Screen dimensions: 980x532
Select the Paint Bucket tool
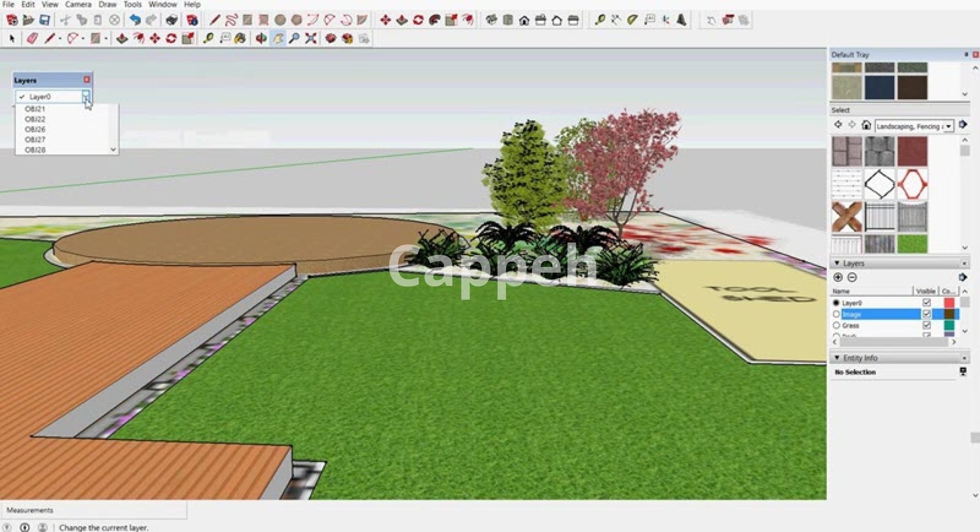(x=240, y=39)
